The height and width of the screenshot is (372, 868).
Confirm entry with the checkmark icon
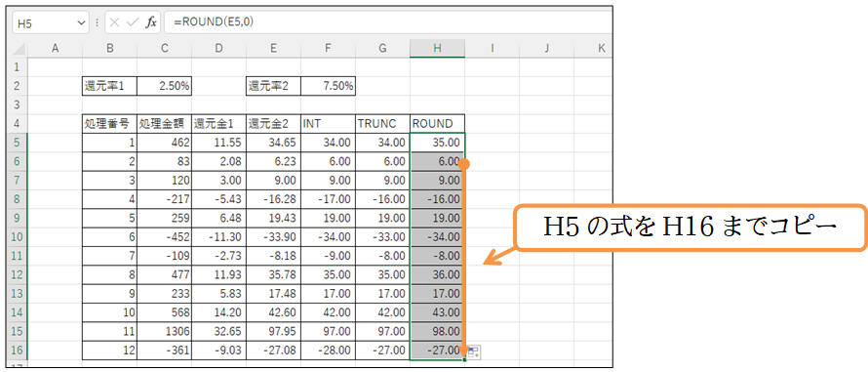[x=132, y=22]
